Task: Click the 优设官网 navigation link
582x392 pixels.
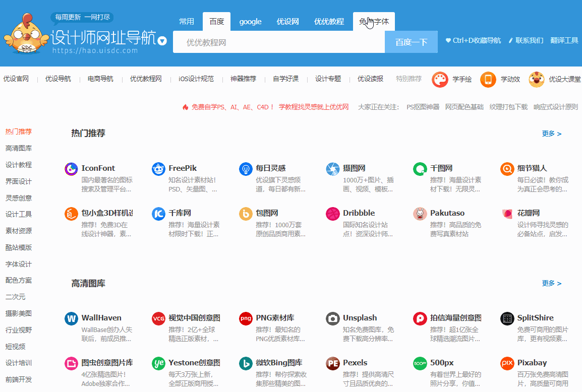Action: coord(16,79)
